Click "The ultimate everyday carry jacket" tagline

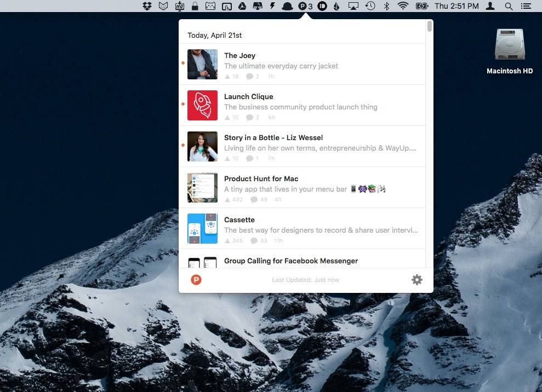click(281, 66)
